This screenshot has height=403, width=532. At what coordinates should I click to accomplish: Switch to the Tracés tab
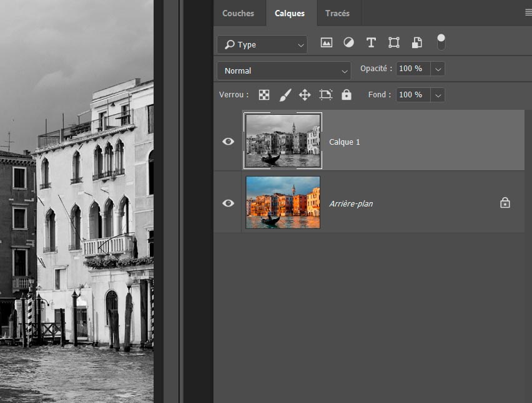tap(337, 13)
